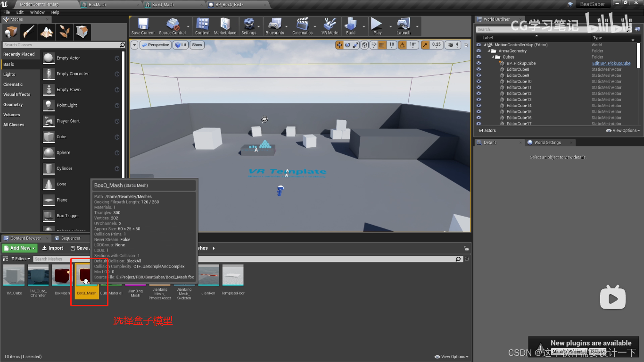Click the Launch toolbar icon
The width and height of the screenshot is (644, 362).
pyautogui.click(x=403, y=26)
